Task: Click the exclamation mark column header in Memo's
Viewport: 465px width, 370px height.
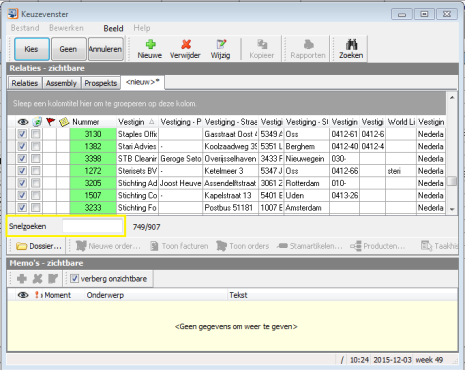Action: 37,295
